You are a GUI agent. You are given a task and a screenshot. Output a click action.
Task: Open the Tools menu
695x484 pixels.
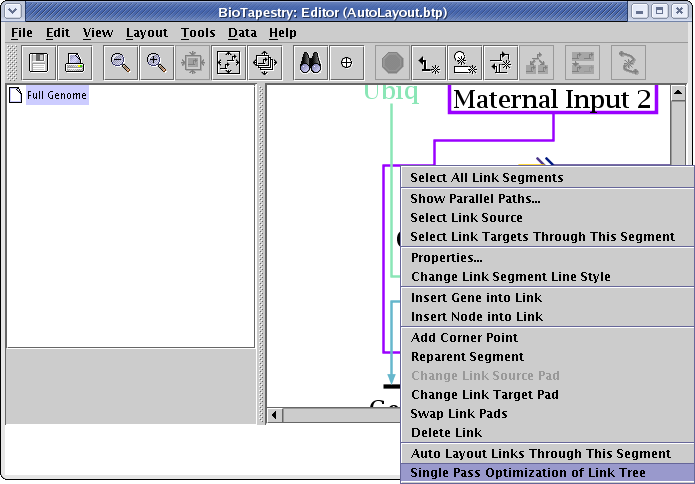point(198,33)
